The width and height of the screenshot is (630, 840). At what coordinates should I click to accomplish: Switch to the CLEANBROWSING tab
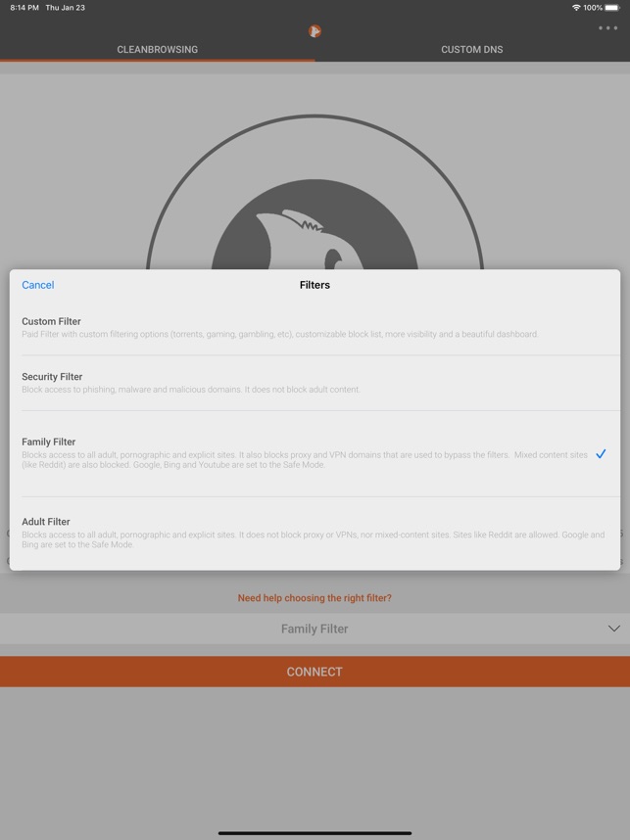157,49
